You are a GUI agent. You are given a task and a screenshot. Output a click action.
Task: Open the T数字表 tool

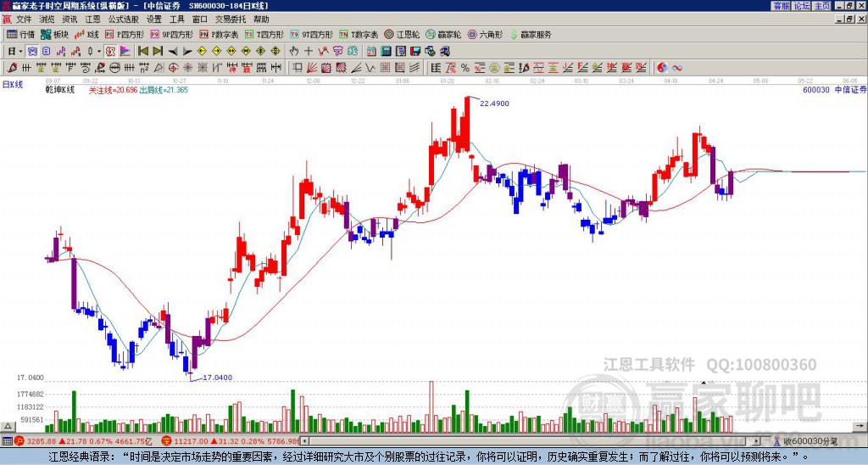(359, 34)
